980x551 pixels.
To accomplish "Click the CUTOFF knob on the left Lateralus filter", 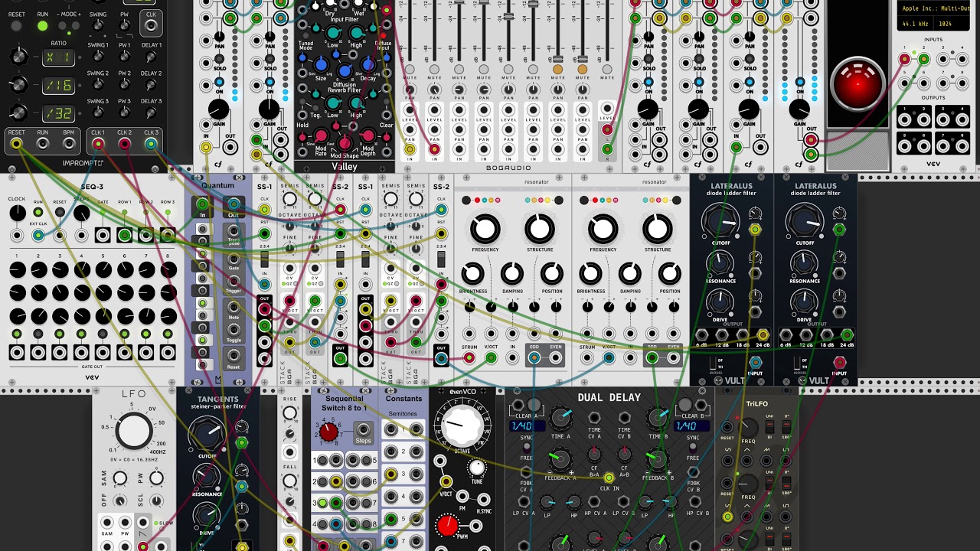I will 720,221.
